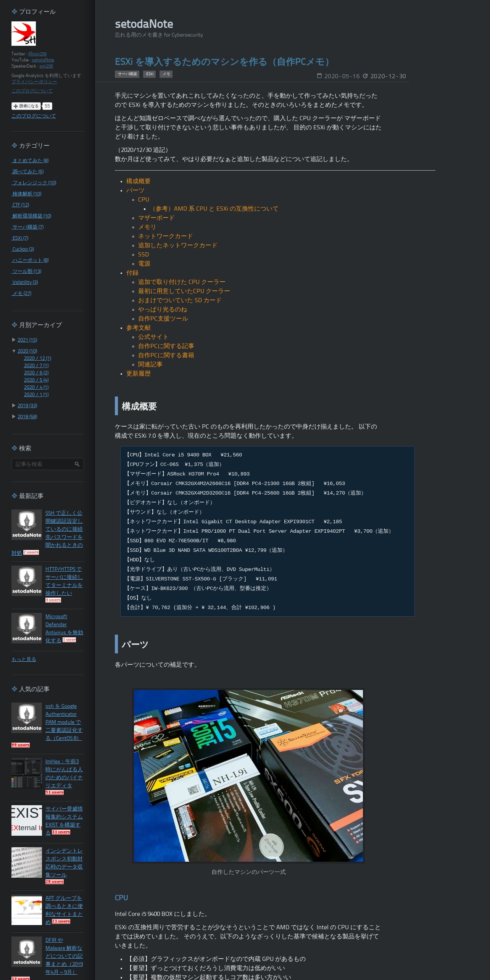
Task: Click the もっと見る link
Action: (24, 659)
